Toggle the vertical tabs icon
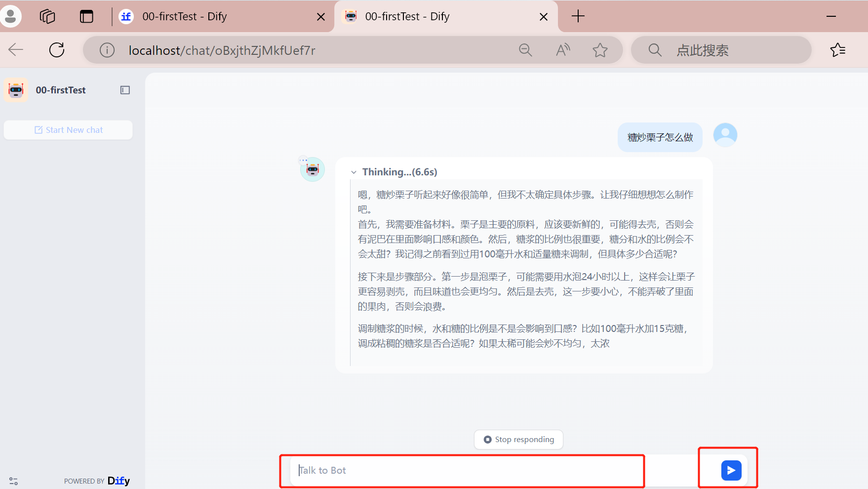 tap(86, 16)
